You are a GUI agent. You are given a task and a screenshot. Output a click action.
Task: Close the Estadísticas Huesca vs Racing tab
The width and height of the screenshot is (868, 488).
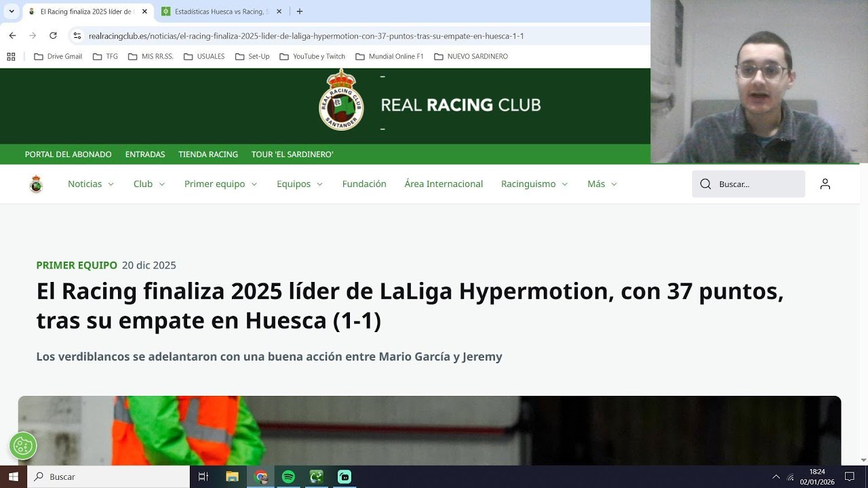click(x=280, y=12)
